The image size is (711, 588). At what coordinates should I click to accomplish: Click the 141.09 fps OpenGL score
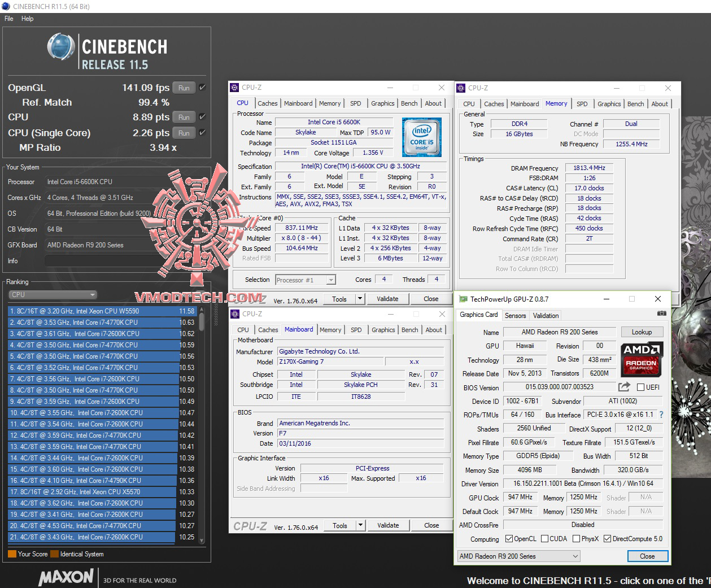(x=146, y=88)
